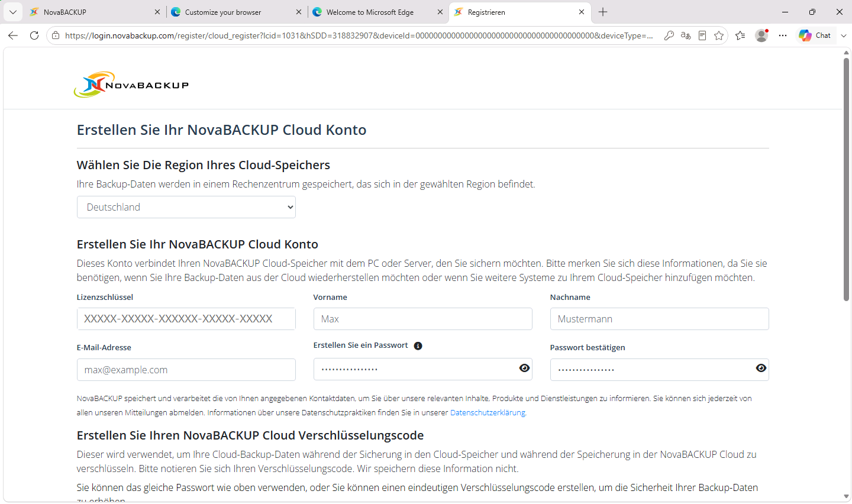Viewport: 852px width, 504px height.
Task: Click the scrollbar down arrow
Action: pyautogui.click(x=847, y=497)
